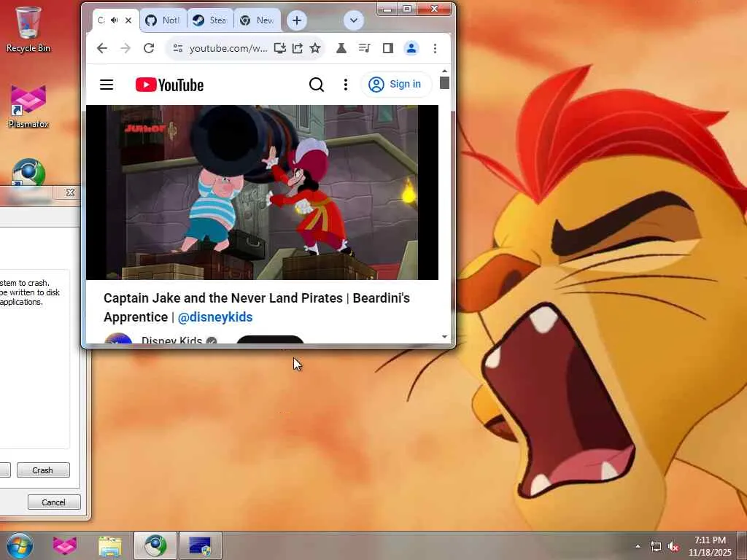The height and width of the screenshot is (560, 747).
Task: Close the crash dialog with X
Action: (70, 192)
